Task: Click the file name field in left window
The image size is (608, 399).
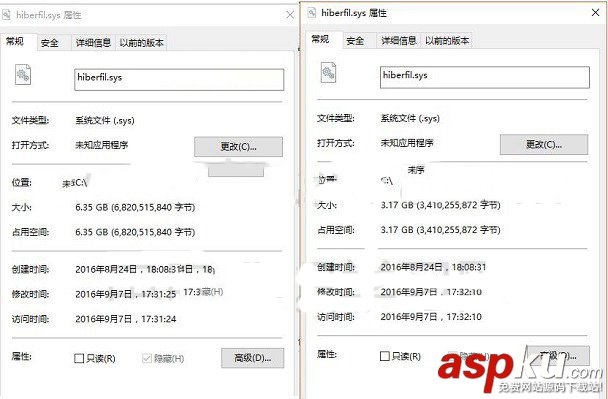Action: pos(179,79)
